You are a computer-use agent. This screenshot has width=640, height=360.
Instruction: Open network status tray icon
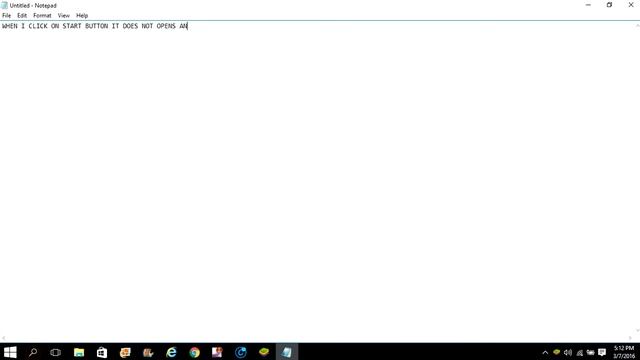coord(579,352)
